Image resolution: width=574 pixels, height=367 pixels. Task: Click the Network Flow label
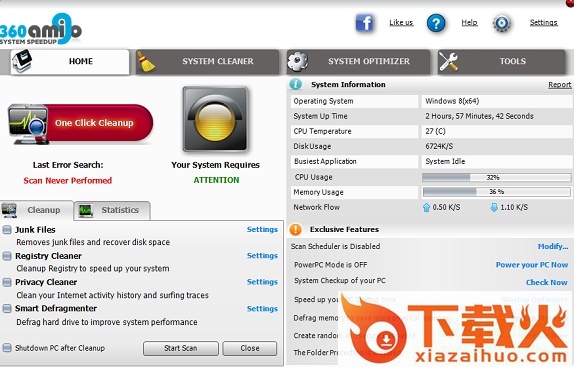click(x=317, y=207)
